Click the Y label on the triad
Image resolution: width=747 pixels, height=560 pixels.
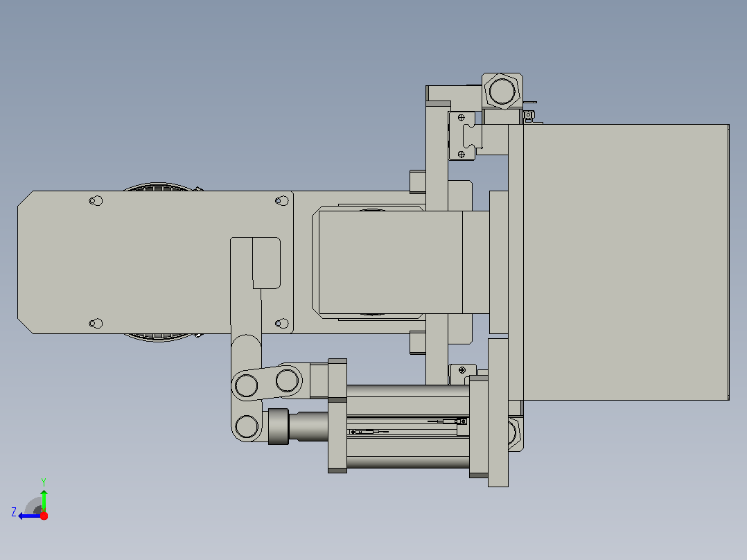click(x=44, y=482)
